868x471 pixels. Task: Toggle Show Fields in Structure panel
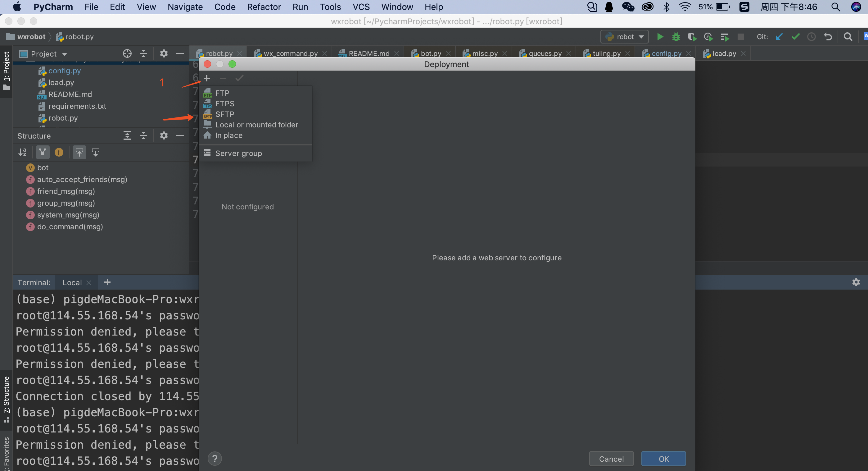pyautogui.click(x=58, y=152)
